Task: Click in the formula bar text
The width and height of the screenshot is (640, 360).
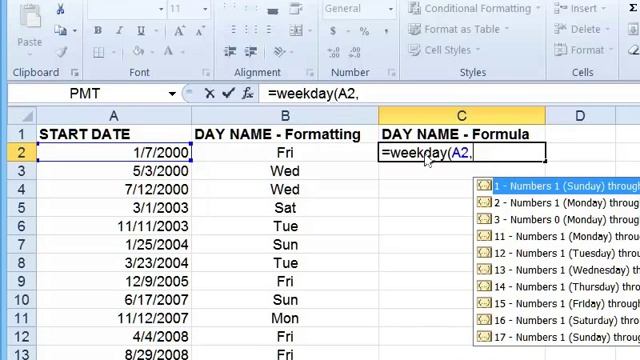Action: (313, 94)
